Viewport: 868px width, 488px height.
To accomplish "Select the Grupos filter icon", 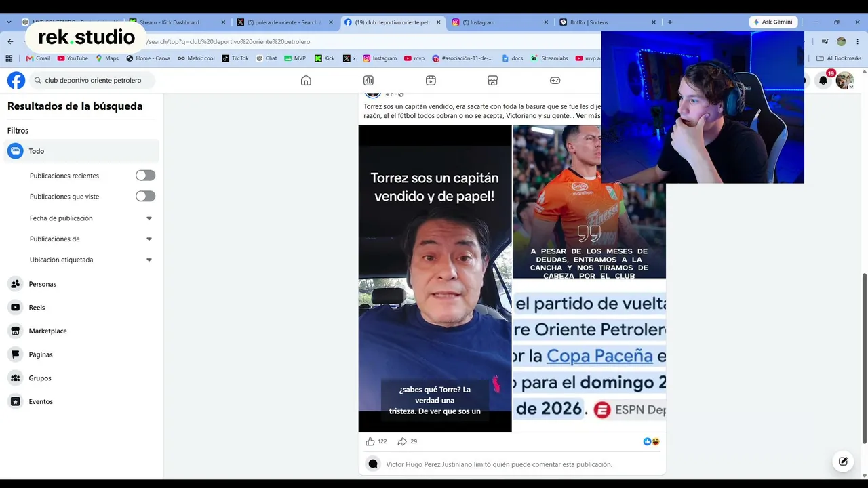I will (x=16, y=378).
